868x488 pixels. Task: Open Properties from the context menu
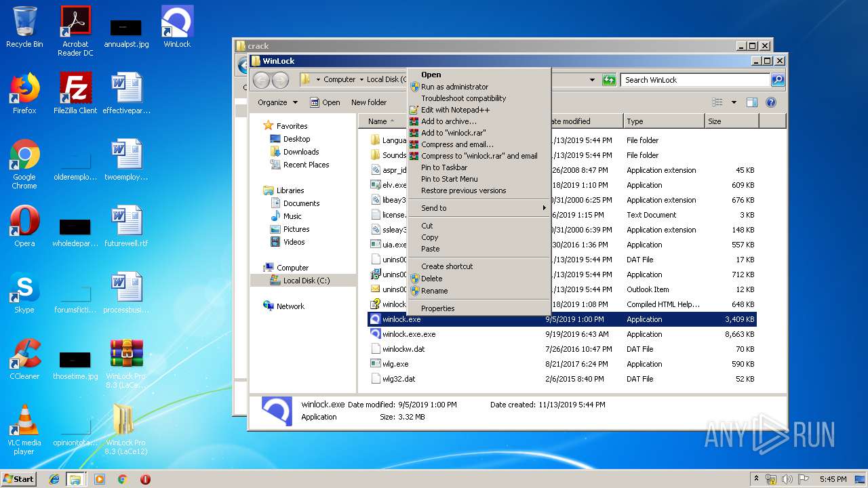pos(479,308)
